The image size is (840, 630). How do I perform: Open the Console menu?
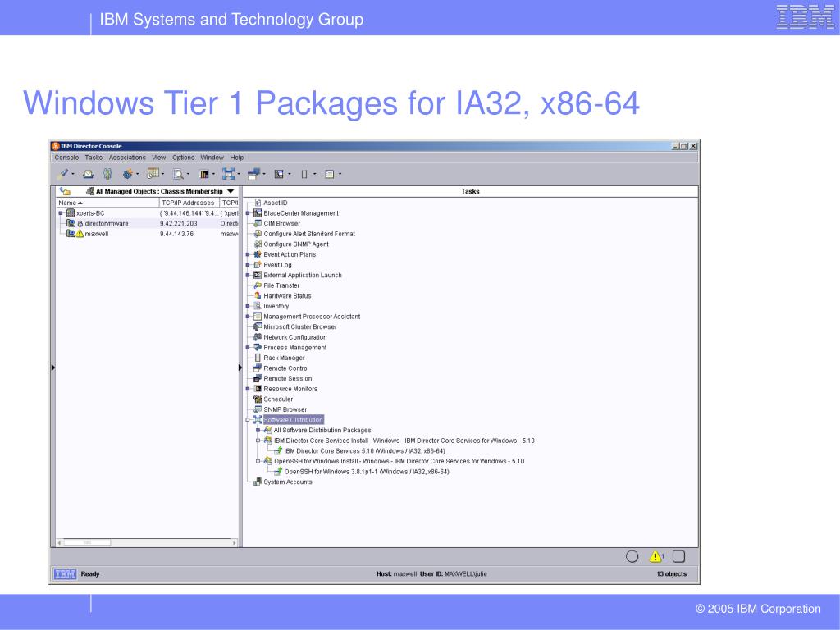point(66,157)
